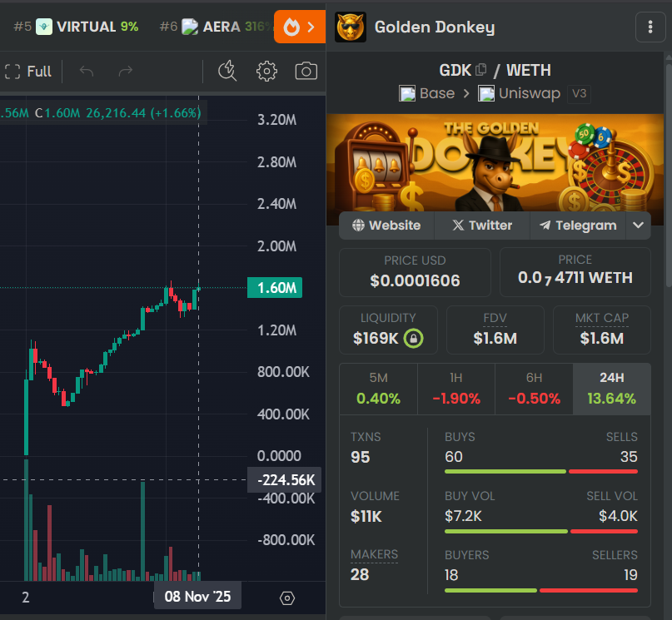The image size is (672, 620).
Task: Open the axis settings hexagon icon
Action: [x=287, y=598]
